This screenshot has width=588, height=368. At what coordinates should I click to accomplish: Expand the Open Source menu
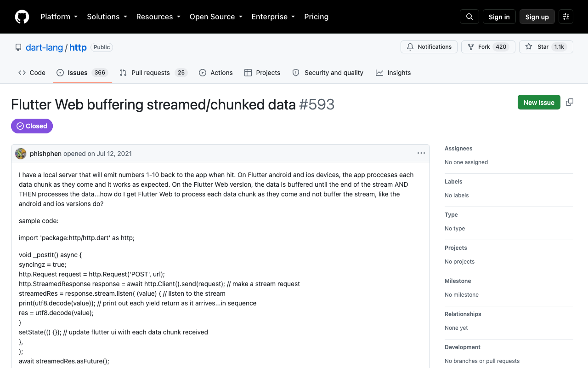[216, 17]
